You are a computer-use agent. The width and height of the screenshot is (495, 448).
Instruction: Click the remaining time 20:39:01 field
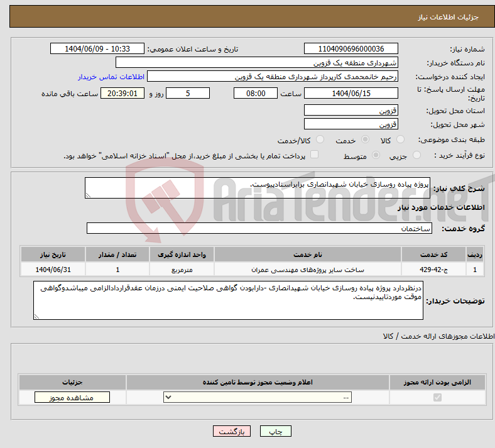coord(122,93)
